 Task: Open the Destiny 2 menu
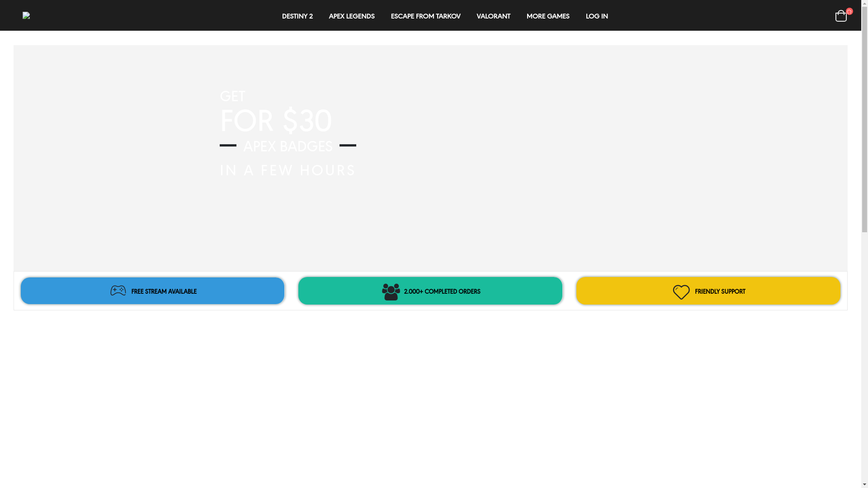coord(297,16)
